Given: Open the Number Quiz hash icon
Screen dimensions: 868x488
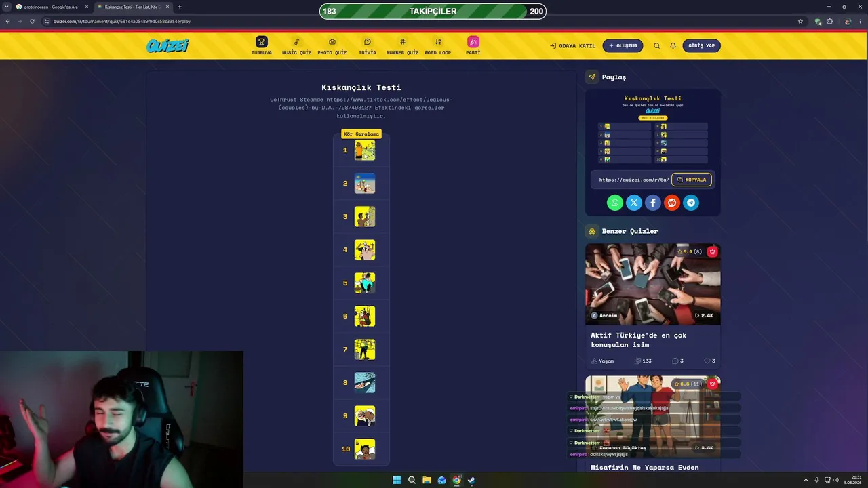Looking at the screenshot, I should coord(403,42).
